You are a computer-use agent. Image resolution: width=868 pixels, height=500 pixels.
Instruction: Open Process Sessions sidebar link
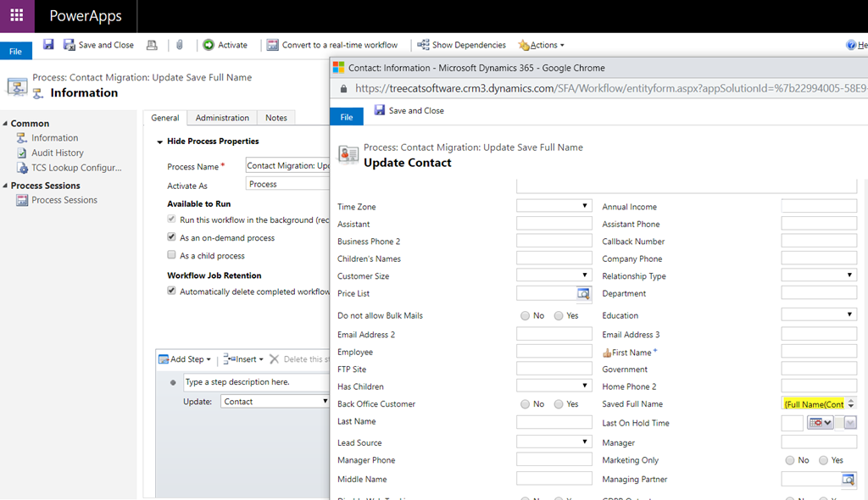(x=64, y=200)
